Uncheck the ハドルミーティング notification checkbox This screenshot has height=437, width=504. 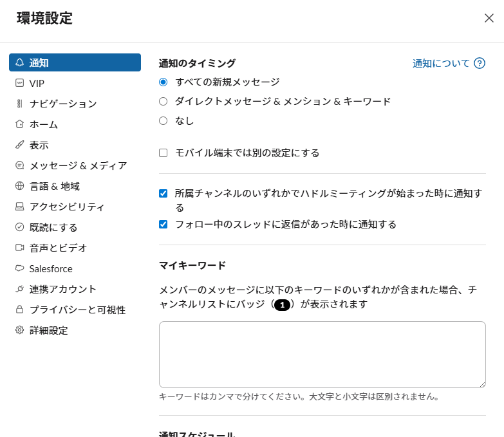click(163, 193)
